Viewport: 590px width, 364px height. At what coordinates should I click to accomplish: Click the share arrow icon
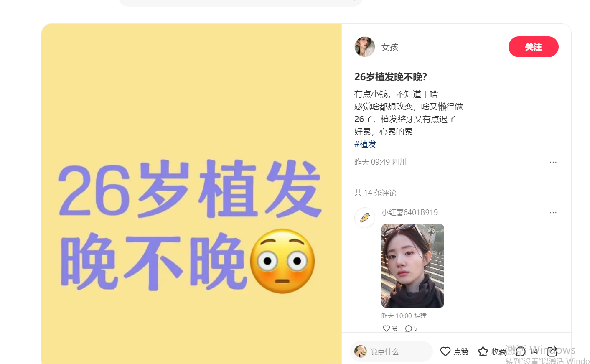[552, 351]
